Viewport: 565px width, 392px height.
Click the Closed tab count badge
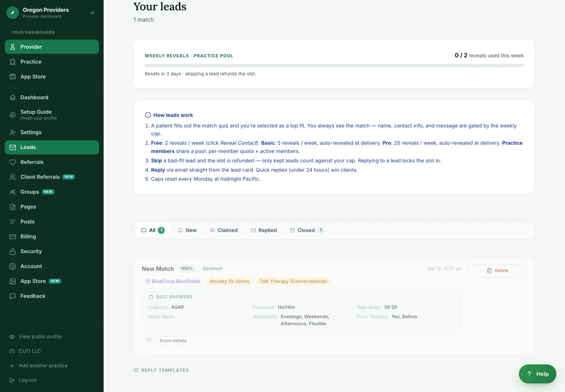point(321,230)
